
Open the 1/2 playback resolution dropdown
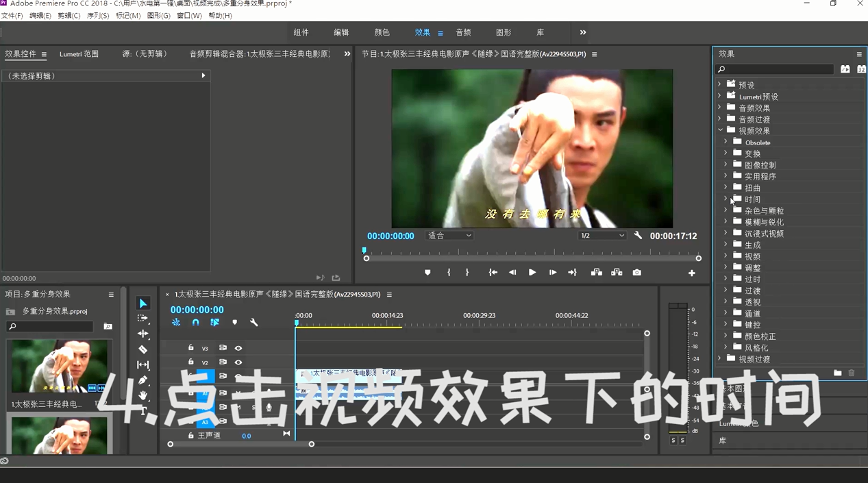[x=602, y=236]
